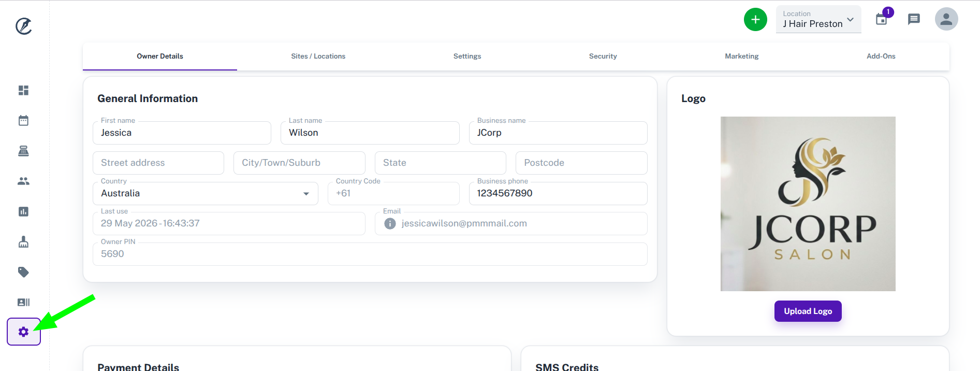The width and height of the screenshot is (980, 371).
Task: Open the point-of-sale register icon
Action: click(x=24, y=151)
